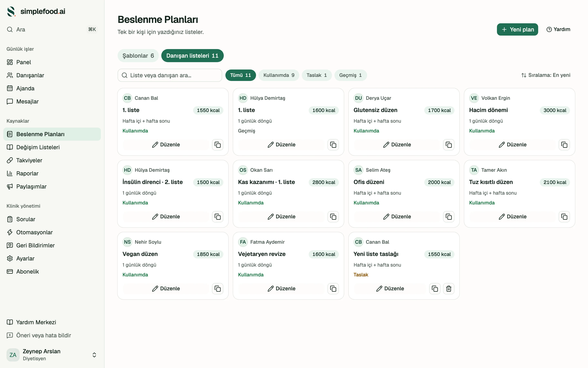Click the simplefood.ai logo

click(x=36, y=11)
